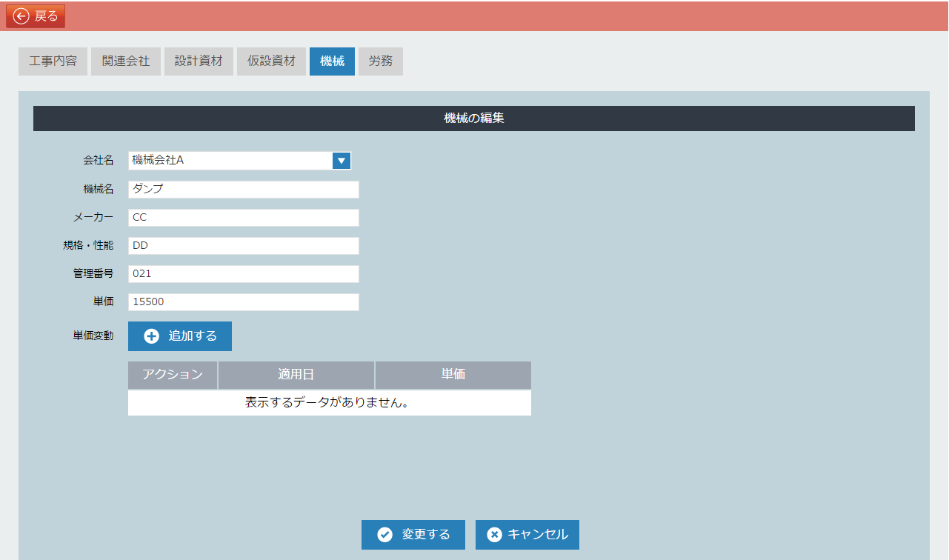Click the 規格・性能 field with DD
949x560 pixels.
tap(244, 246)
